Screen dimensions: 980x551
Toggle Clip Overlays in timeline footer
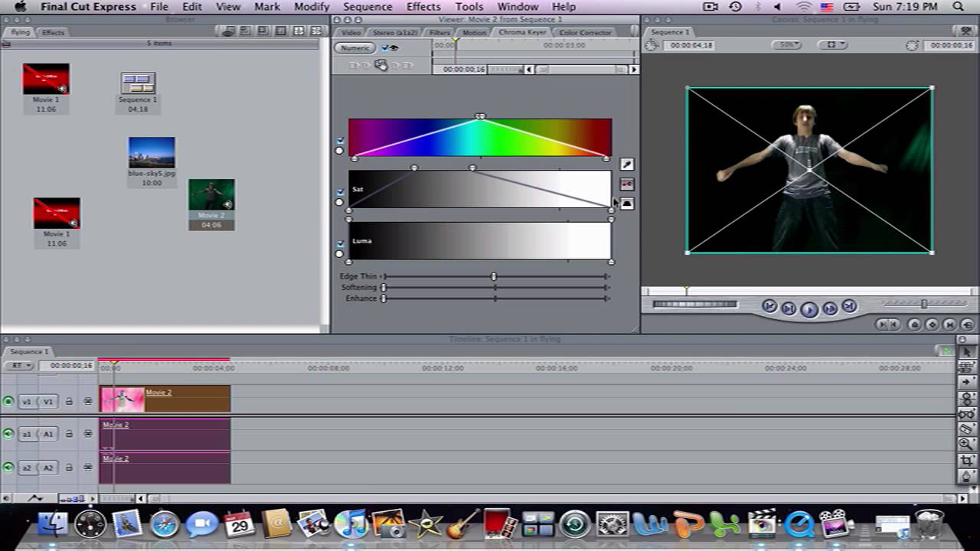tap(35, 498)
